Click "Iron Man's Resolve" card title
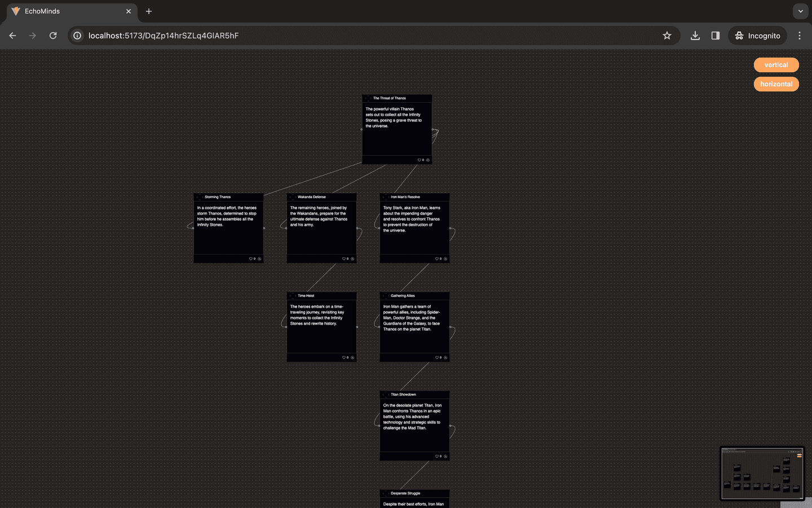Screen dimensions: 812x508 [x=405, y=197]
